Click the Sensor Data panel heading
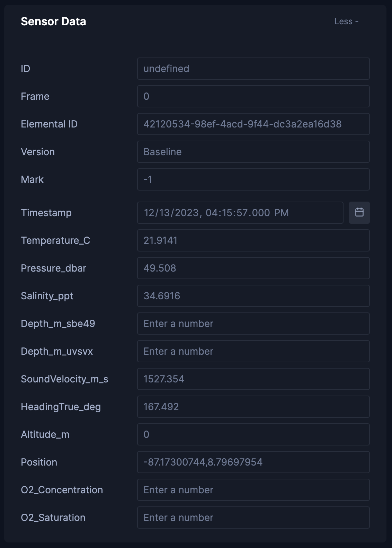Viewport: 392px width, 548px height. click(x=53, y=21)
